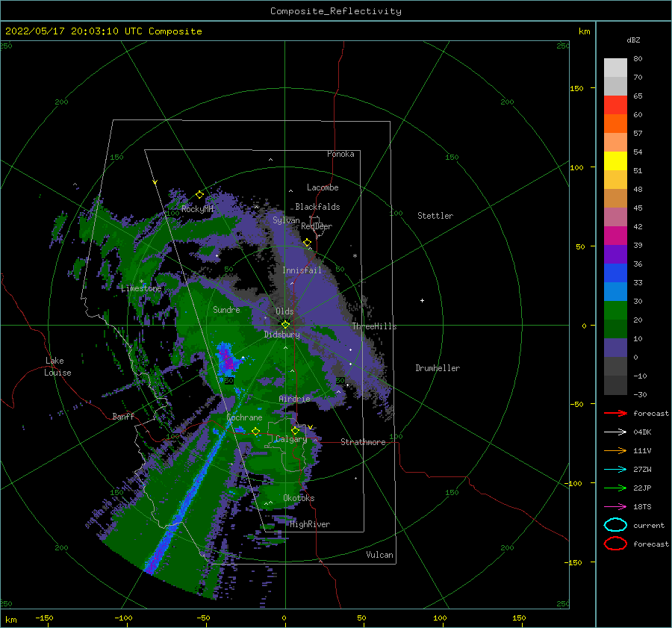
Task: Click the Sundre town label
Action: pos(226,309)
